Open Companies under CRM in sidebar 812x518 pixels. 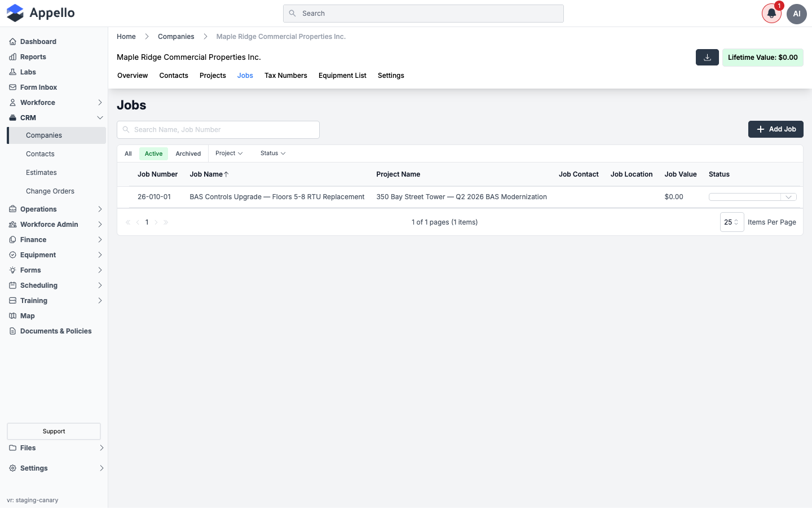(x=56, y=135)
